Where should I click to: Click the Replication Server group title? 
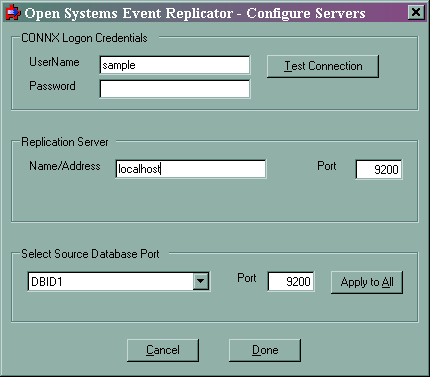65,142
